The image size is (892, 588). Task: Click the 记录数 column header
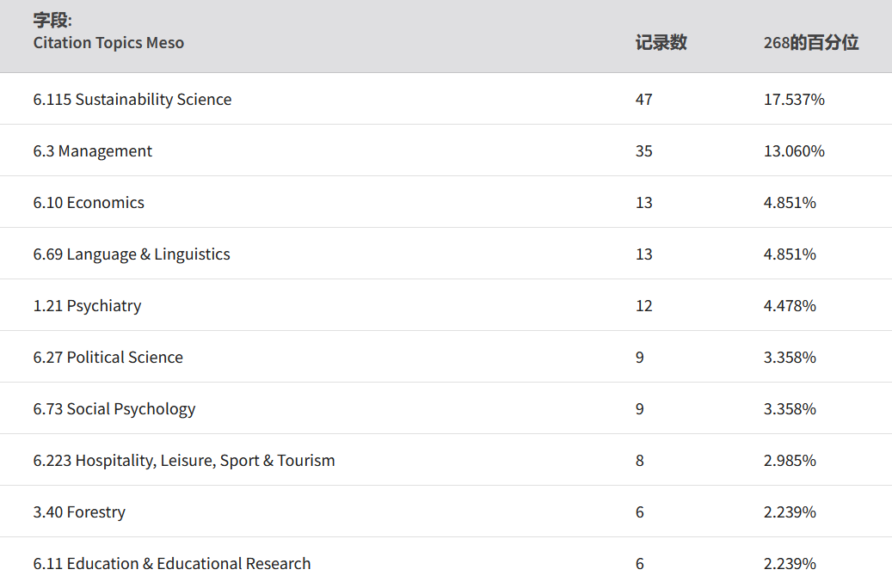[661, 43]
